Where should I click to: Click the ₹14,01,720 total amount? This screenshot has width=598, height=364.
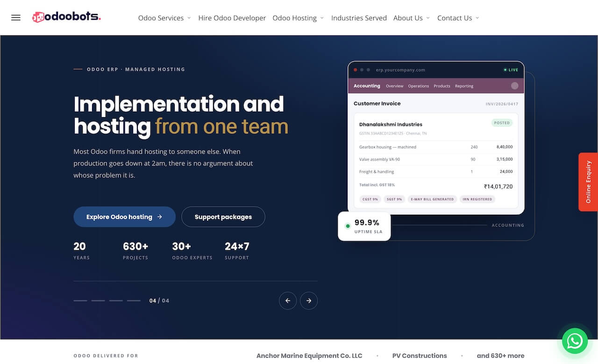coord(498,186)
